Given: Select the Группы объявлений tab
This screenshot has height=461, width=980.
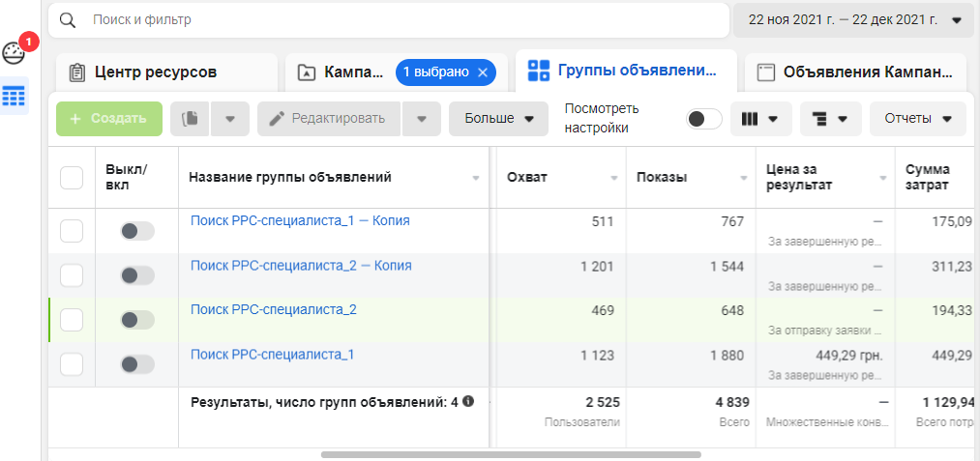Looking at the screenshot, I should 626,71.
